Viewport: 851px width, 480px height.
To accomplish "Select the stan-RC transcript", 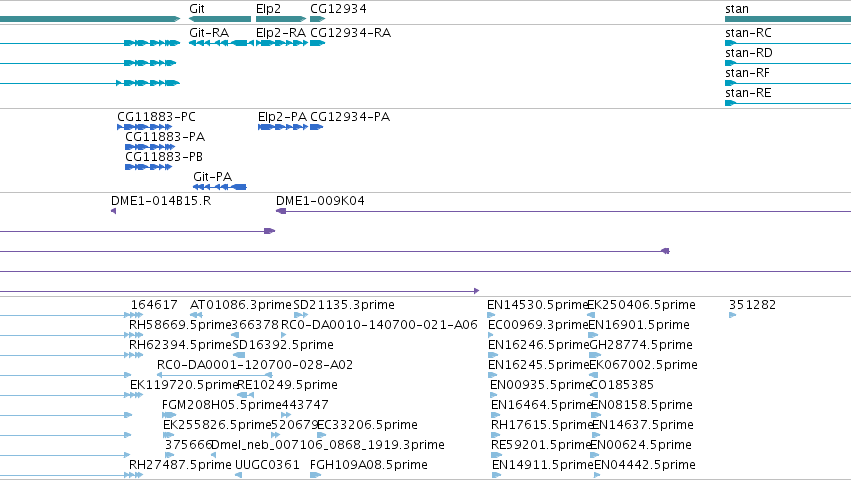I will tap(788, 43).
